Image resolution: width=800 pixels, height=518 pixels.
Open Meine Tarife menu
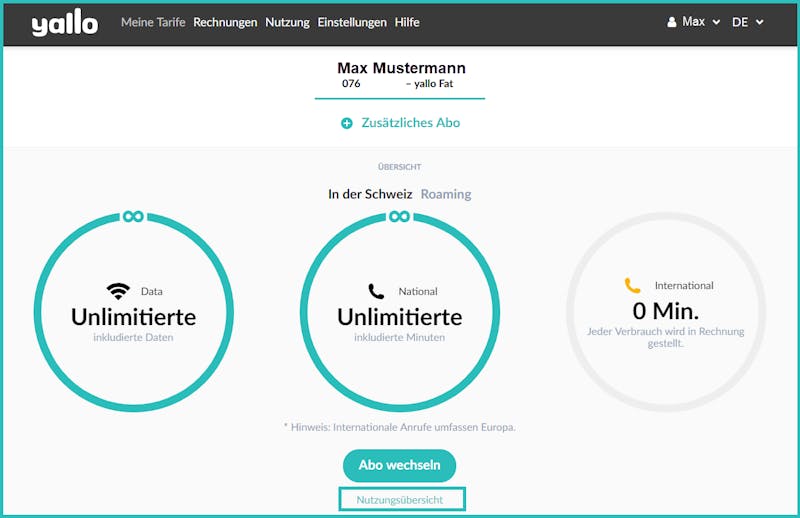153,22
